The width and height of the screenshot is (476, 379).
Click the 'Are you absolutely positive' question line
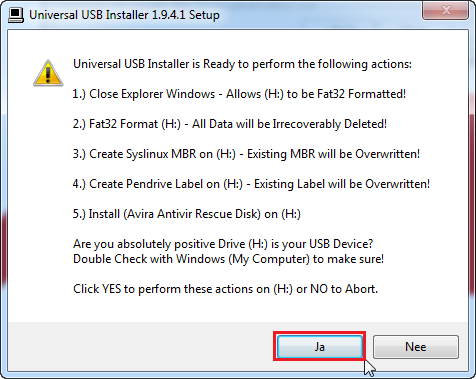223,244
